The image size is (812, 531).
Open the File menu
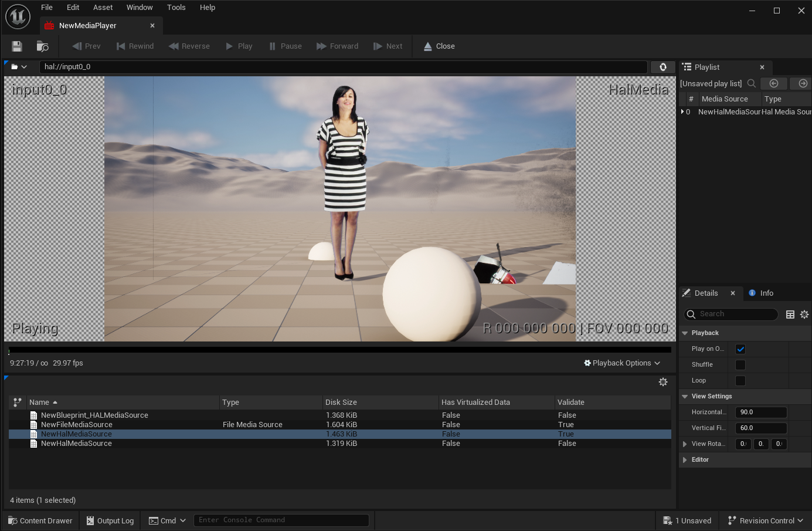pos(47,8)
